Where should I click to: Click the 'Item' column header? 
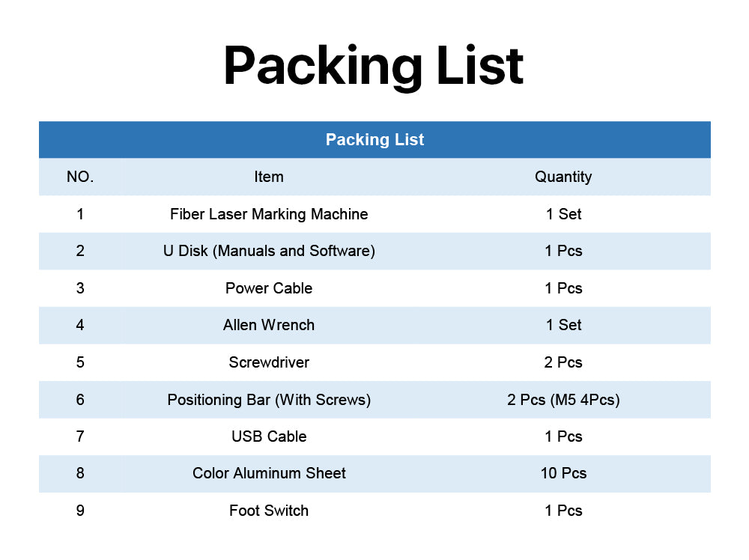tap(269, 177)
